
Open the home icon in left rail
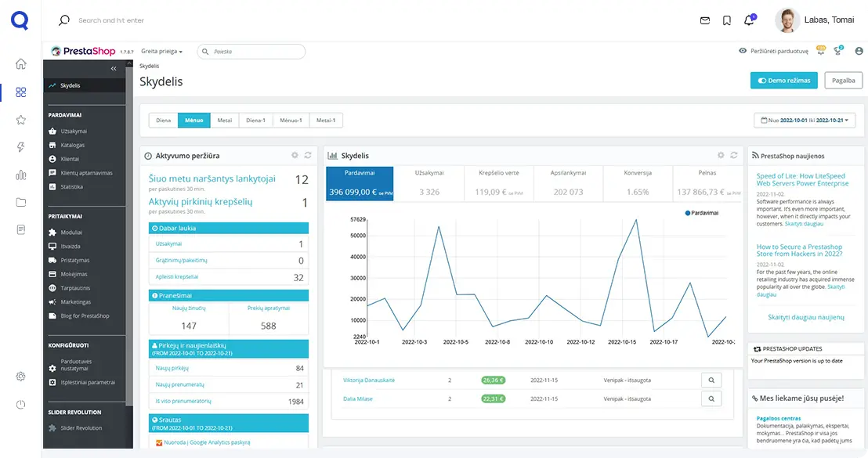click(20, 63)
